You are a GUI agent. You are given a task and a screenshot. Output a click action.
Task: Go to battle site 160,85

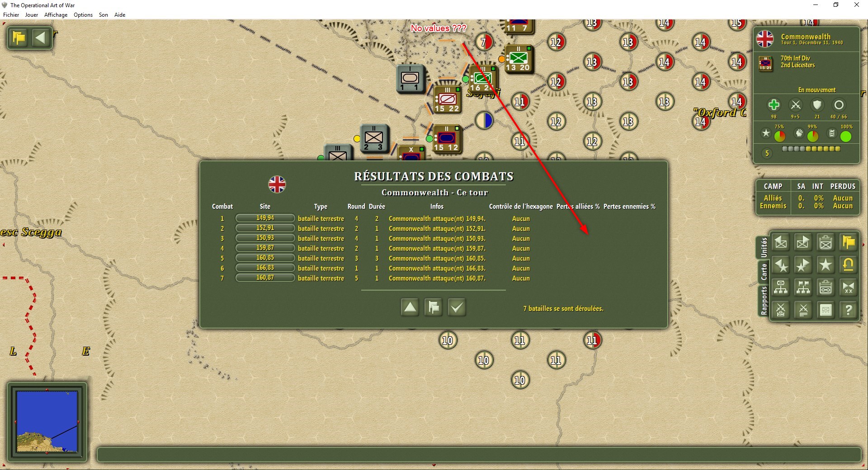click(x=265, y=258)
